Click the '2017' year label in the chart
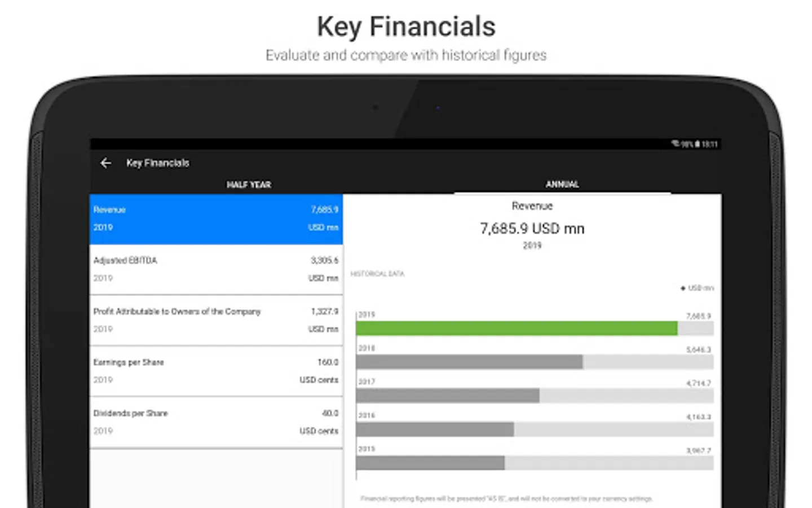The width and height of the screenshot is (812, 508). point(367,382)
